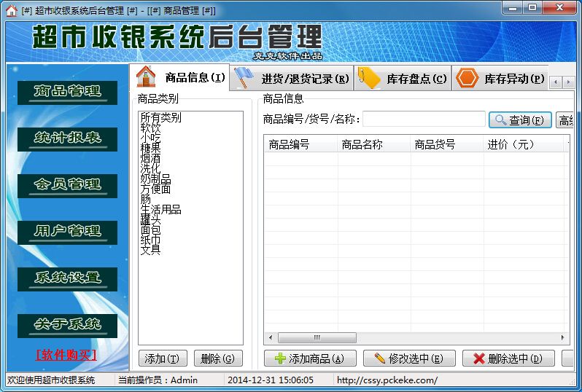Click the red X 删除选中 button
The width and height of the screenshot is (582, 392).
click(508, 358)
